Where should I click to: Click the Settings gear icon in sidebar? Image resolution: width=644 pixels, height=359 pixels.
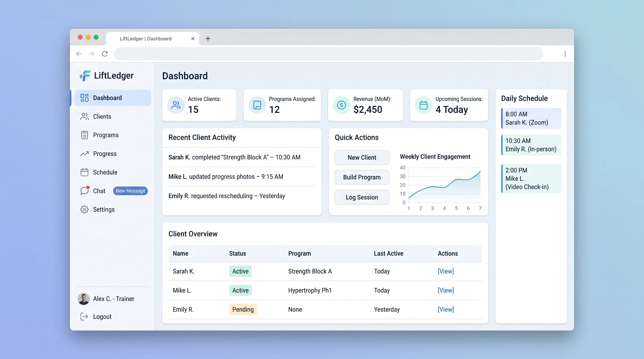84,209
